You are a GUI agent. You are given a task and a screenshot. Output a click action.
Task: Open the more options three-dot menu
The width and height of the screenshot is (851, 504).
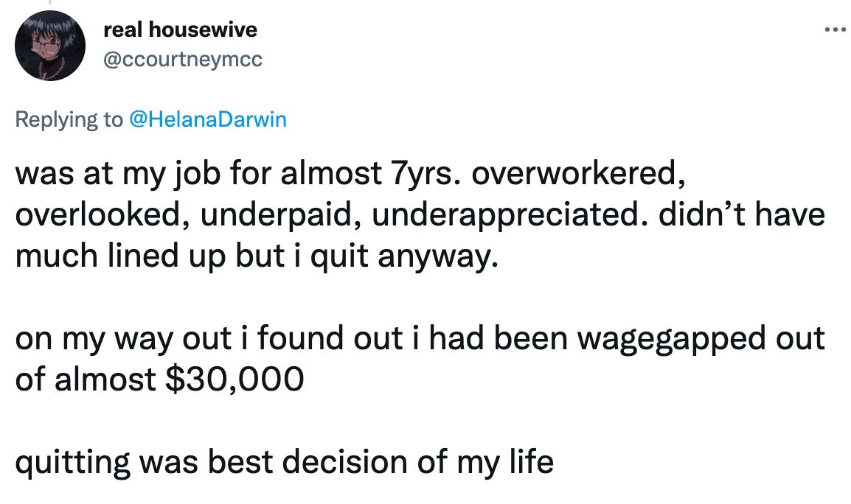(832, 31)
